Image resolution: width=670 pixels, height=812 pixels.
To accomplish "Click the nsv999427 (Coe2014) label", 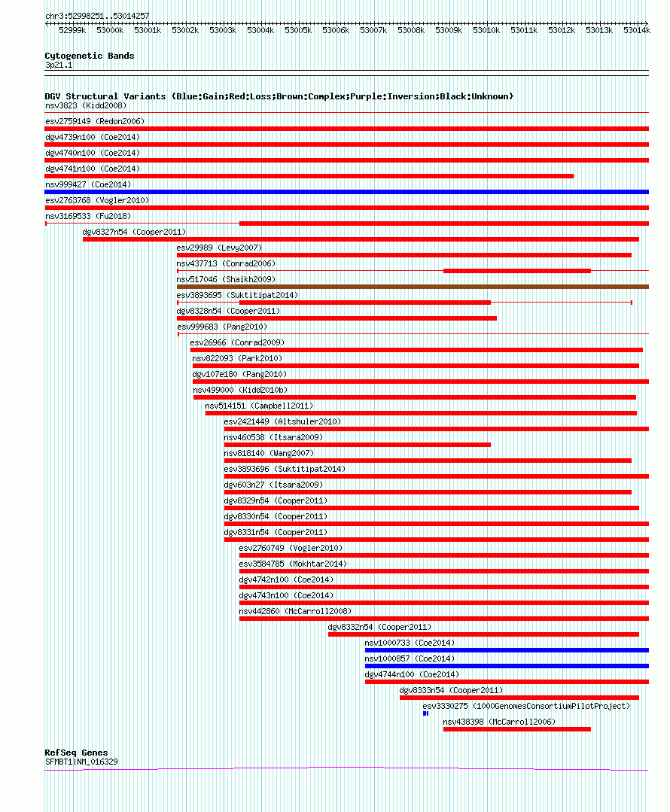I will click(88, 184).
